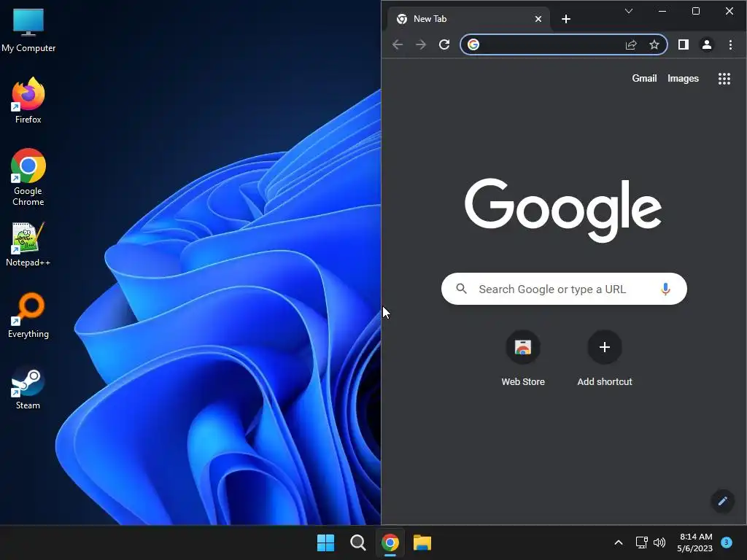747x560 pixels.
Task: Open Chrome three-dot menu
Action: 730,44
